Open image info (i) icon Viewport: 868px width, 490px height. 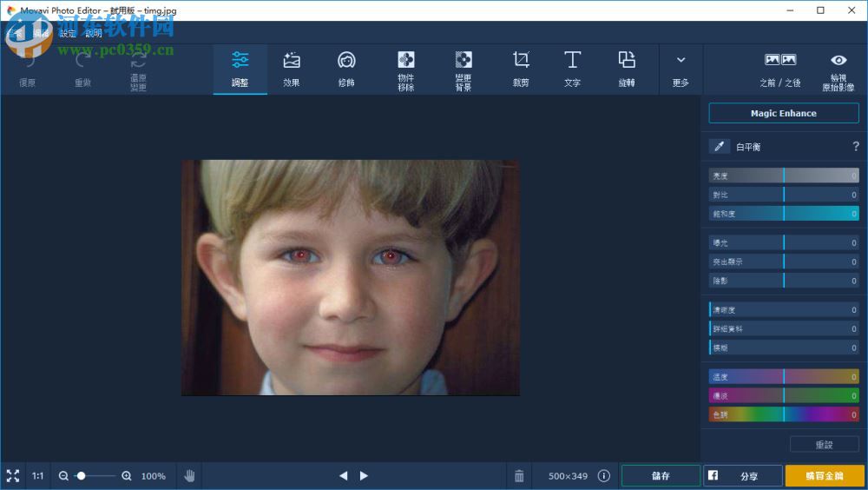[x=604, y=475]
